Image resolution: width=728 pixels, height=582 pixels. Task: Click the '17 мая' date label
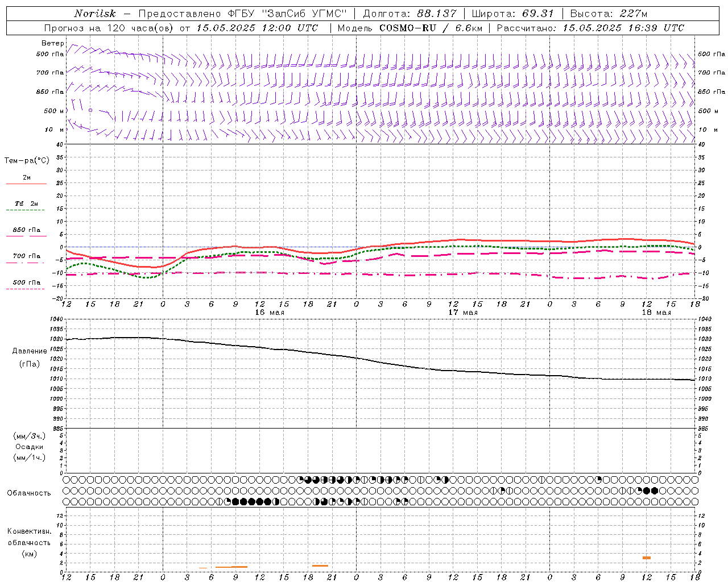463,313
